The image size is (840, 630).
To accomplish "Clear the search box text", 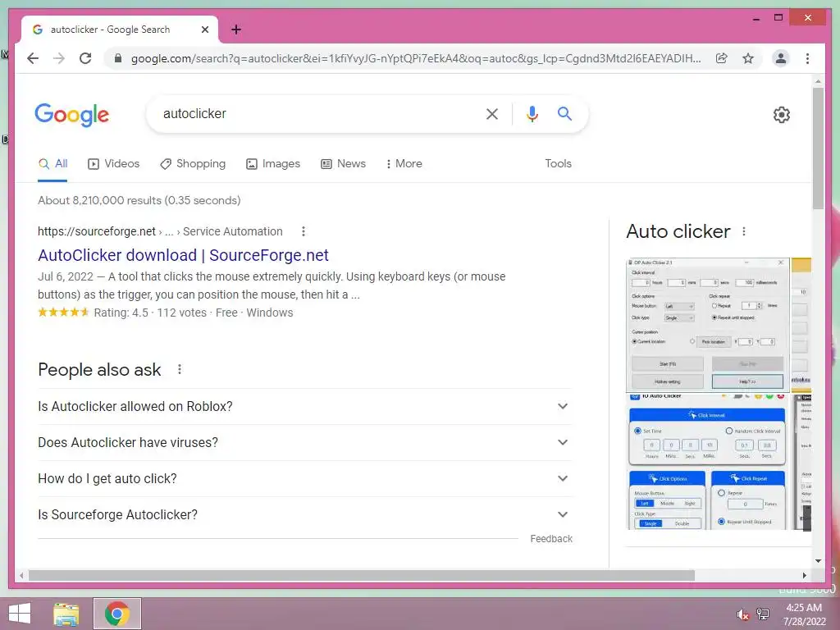I will click(492, 113).
